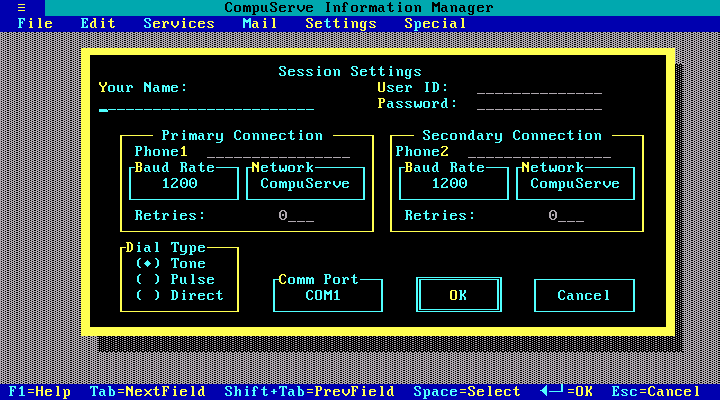Viewport: 720px width, 400px height.
Task: Click Primary Connection Retries field
Action: tap(296, 216)
